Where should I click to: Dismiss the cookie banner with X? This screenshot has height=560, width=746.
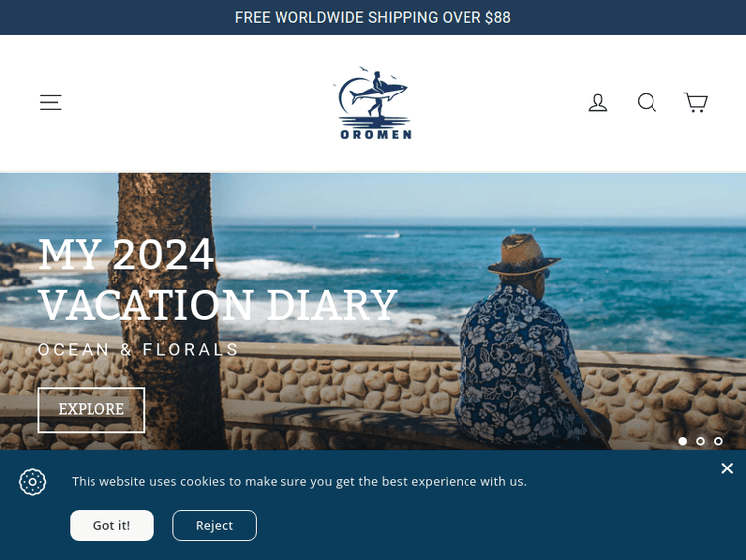click(727, 468)
